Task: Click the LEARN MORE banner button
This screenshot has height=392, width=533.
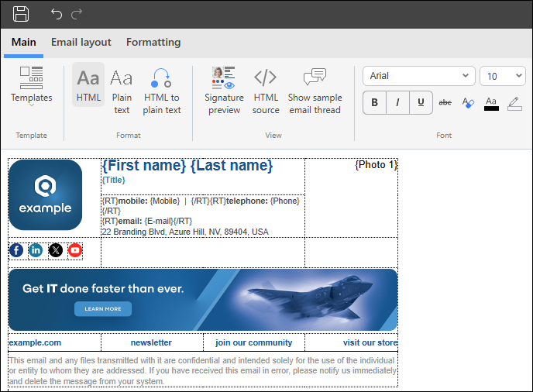Action: [103, 308]
